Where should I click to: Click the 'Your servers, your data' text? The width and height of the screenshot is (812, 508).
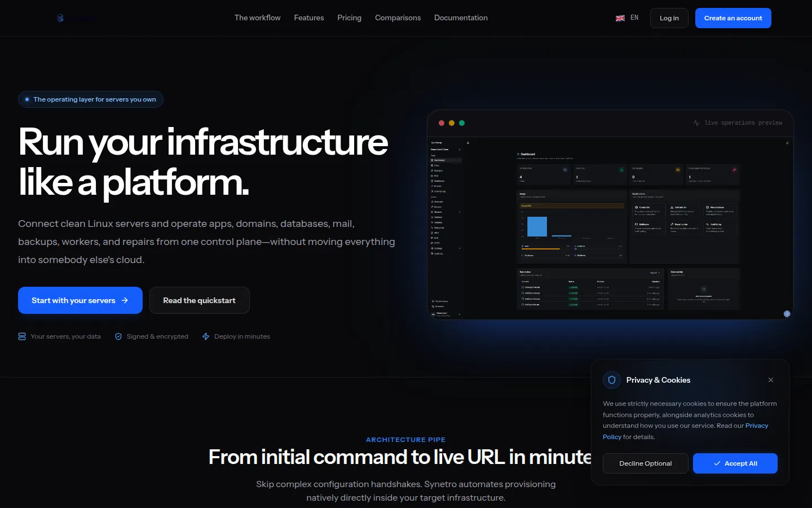(x=65, y=336)
